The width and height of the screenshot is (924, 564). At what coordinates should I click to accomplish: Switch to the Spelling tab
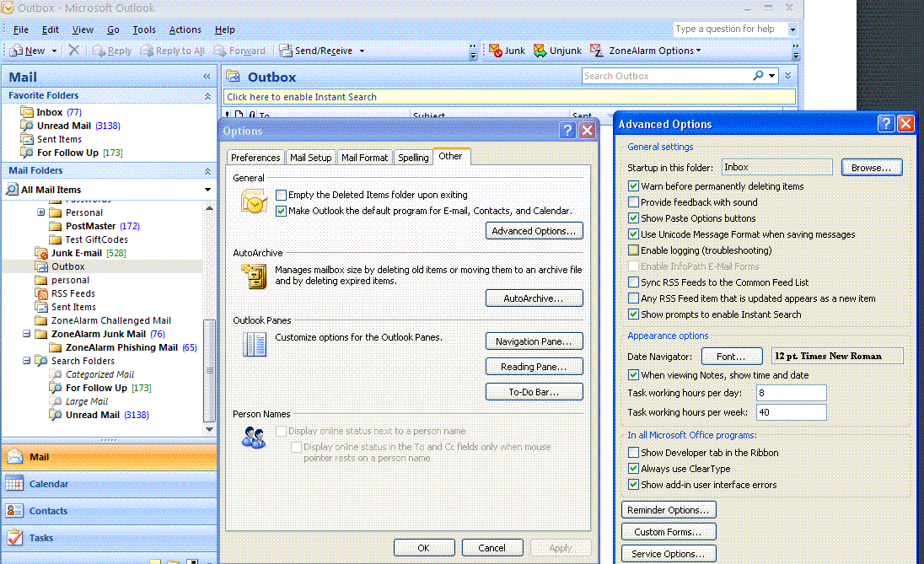[413, 158]
